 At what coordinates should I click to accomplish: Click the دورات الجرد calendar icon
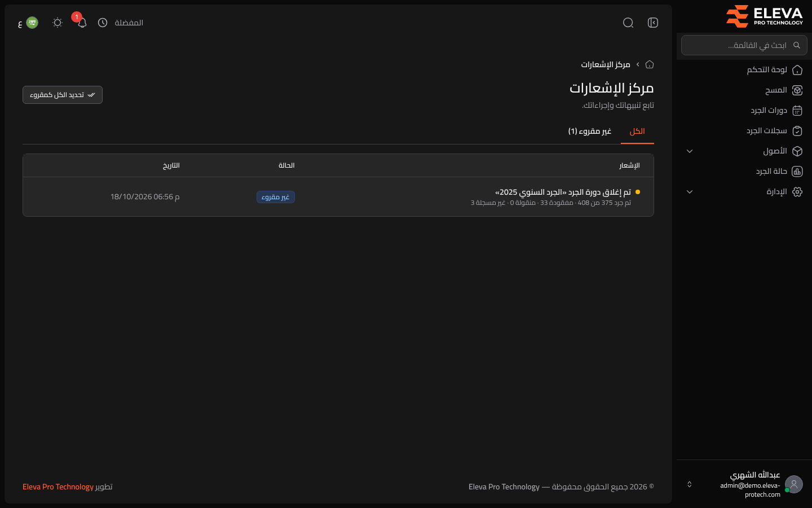(797, 111)
